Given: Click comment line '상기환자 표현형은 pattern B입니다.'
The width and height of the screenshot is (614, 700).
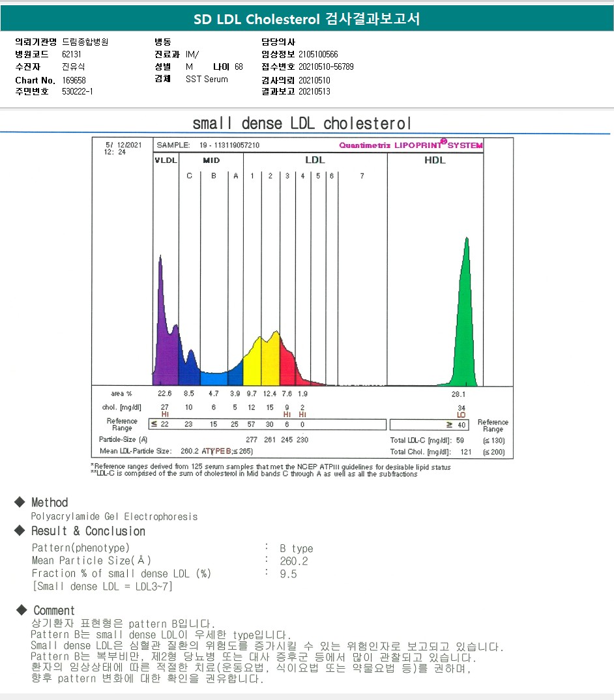Looking at the screenshot, I should pyautogui.click(x=123, y=624).
